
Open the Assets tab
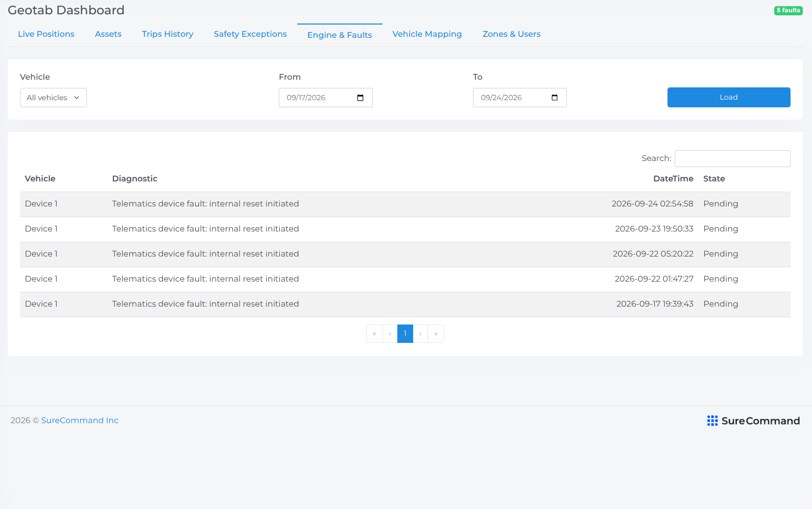click(x=108, y=34)
